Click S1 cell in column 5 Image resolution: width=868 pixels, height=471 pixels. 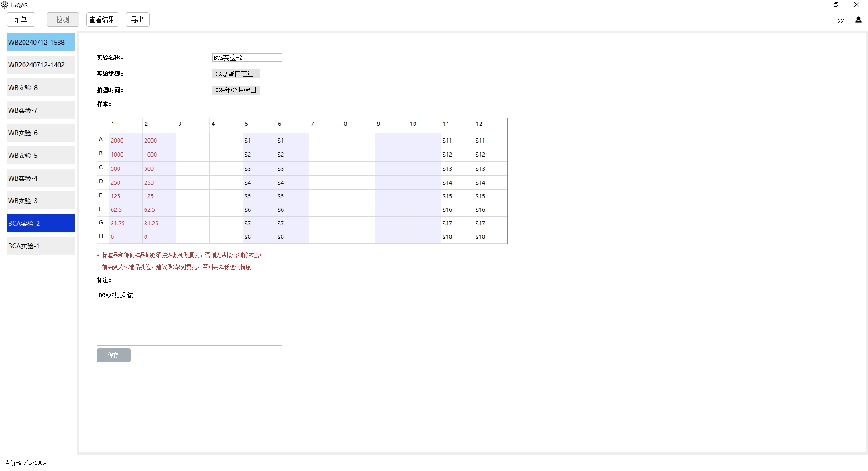(x=259, y=140)
